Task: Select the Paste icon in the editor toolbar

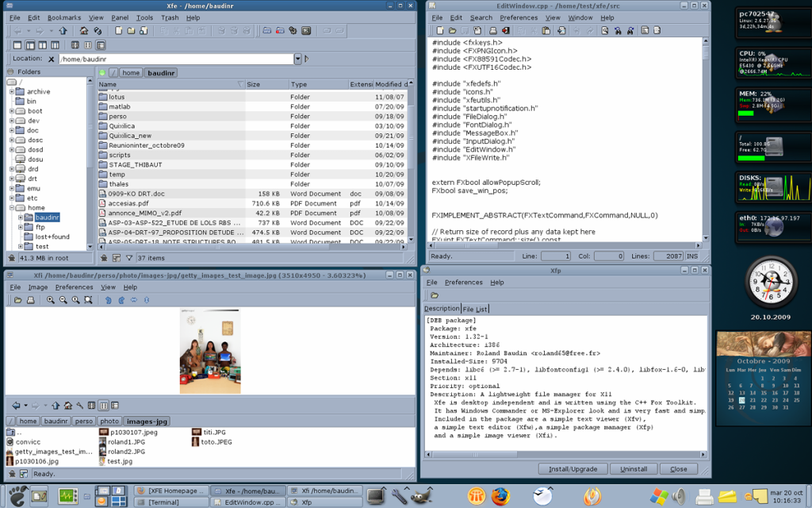Action: click(546, 30)
